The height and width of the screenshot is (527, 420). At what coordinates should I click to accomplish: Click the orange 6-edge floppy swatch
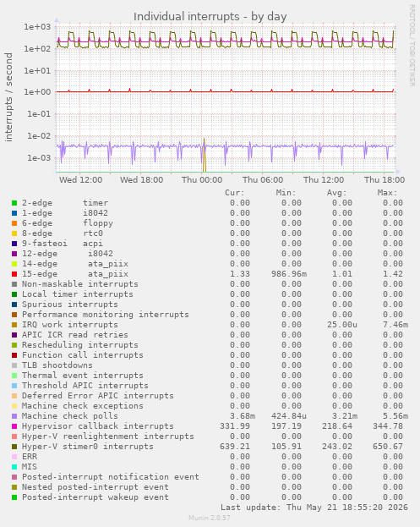pos(14,223)
